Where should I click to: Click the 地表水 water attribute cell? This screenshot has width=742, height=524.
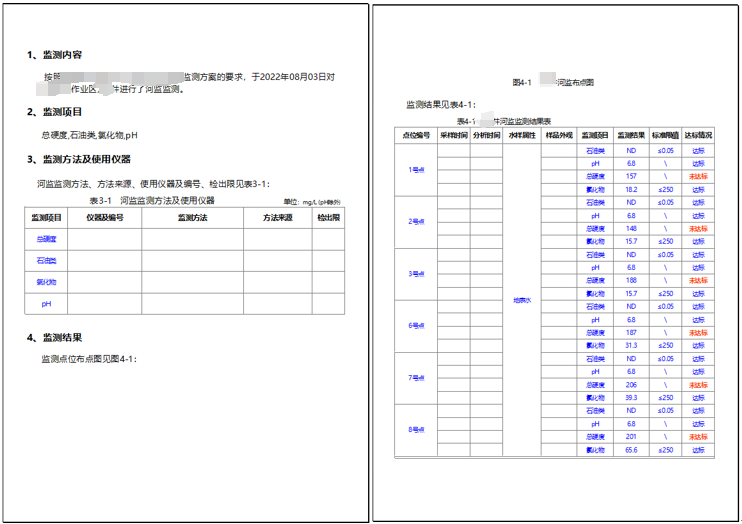coord(523,299)
